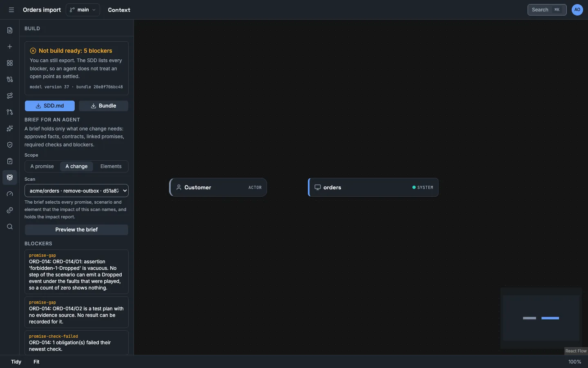
Task: Click the 100% zoom level indicator
Action: tap(575, 362)
